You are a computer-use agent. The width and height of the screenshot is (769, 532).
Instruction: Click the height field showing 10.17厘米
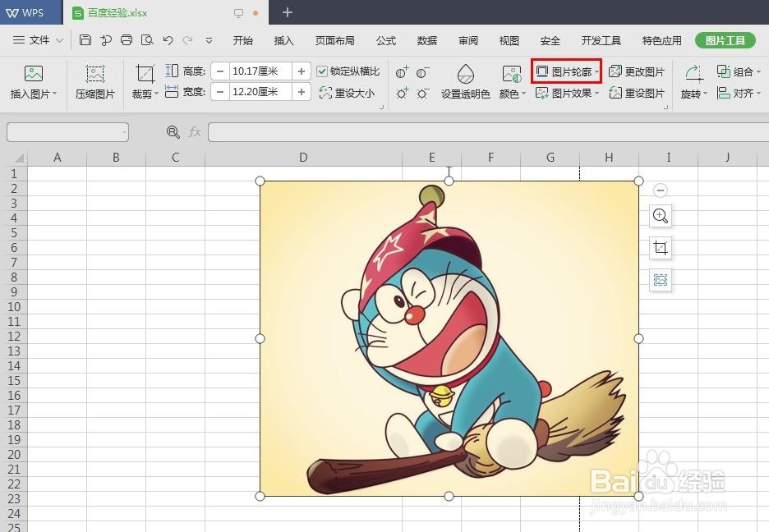tap(260, 71)
